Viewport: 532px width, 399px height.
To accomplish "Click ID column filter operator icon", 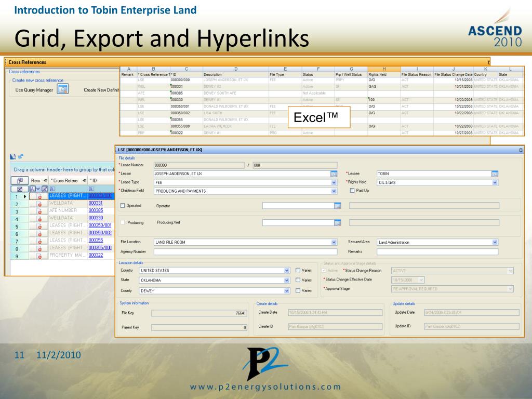I will click(x=91, y=189).
